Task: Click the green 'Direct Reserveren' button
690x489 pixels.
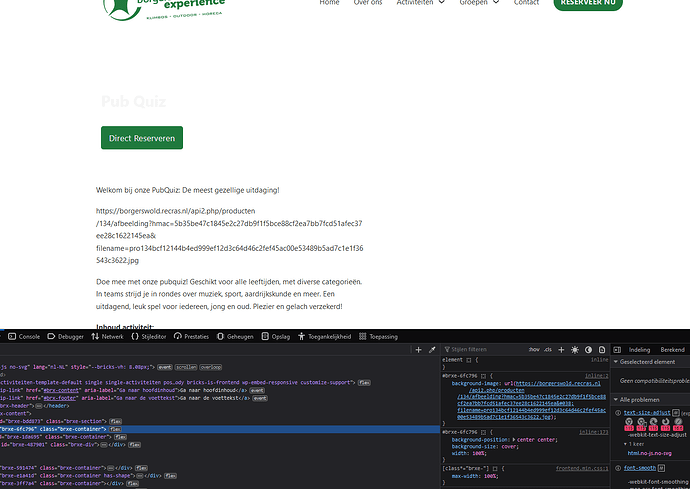Action: point(142,138)
